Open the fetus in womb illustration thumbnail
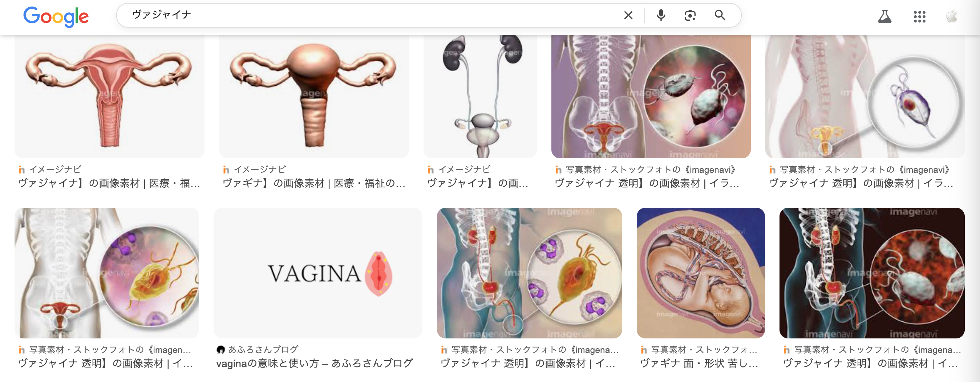Image resolution: width=980 pixels, height=382 pixels. pyautogui.click(x=700, y=273)
